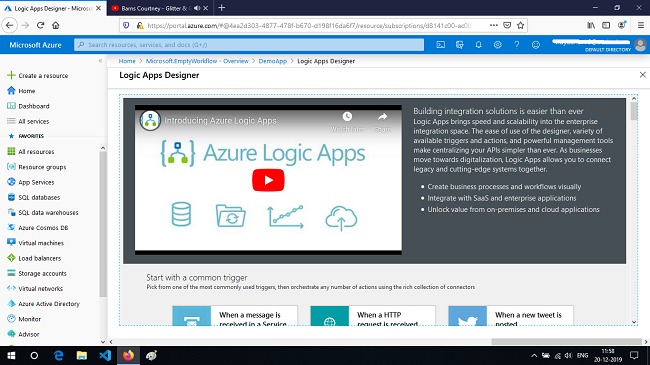Click Create a resource
The image size is (650, 365).
38,75
